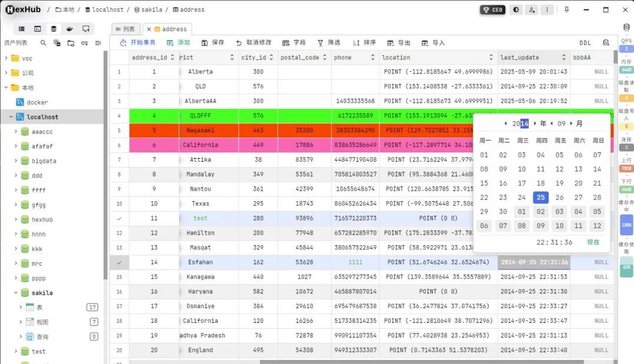
Task: Toggle the row 14 selection checkmark
Action: [x=119, y=262]
